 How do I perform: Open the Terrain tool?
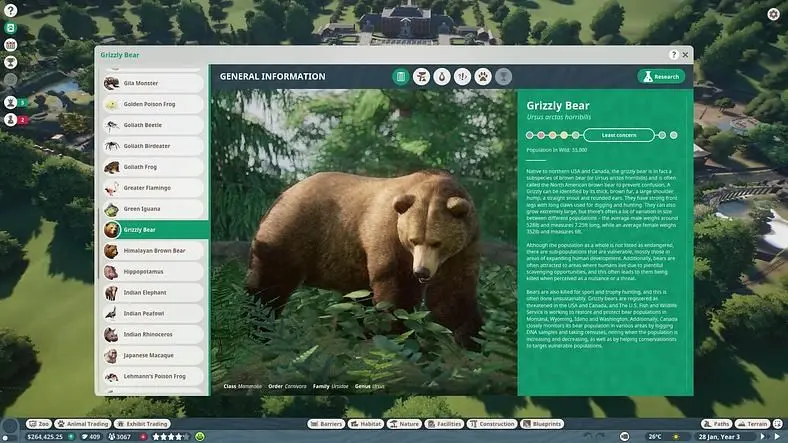pyautogui.click(x=752, y=424)
